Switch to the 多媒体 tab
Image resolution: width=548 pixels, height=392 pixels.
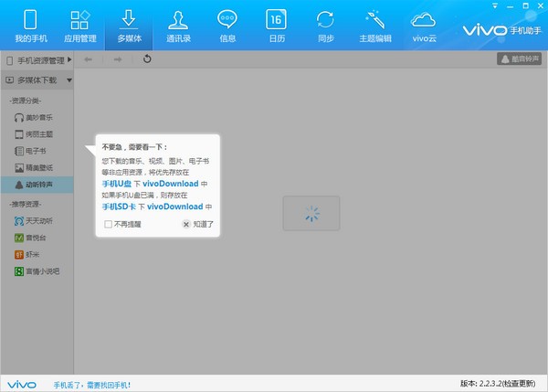tap(129, 26)
